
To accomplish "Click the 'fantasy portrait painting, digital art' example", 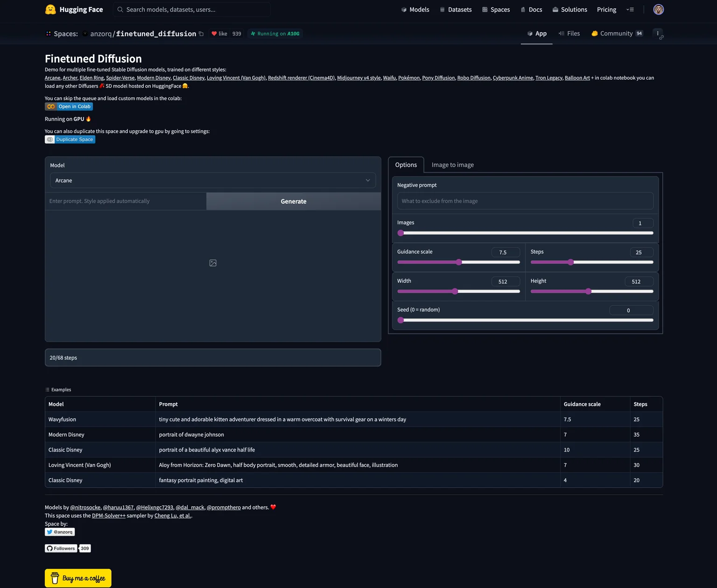I will [354, 480].
